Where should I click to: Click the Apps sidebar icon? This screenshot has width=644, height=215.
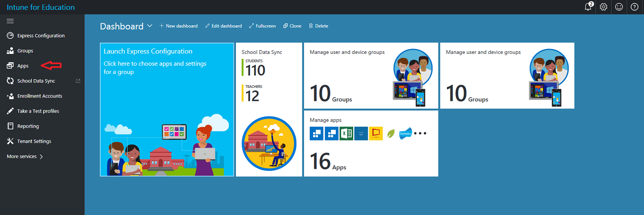[x=10, y=66]
